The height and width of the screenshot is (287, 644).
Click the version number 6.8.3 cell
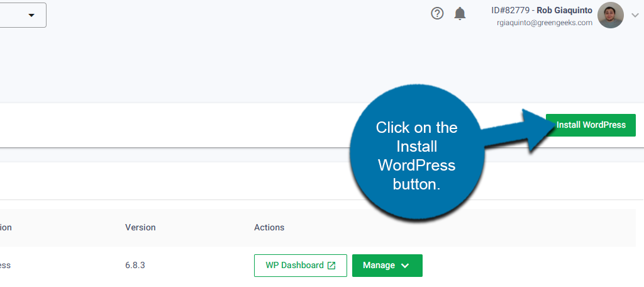click(135, 266)
